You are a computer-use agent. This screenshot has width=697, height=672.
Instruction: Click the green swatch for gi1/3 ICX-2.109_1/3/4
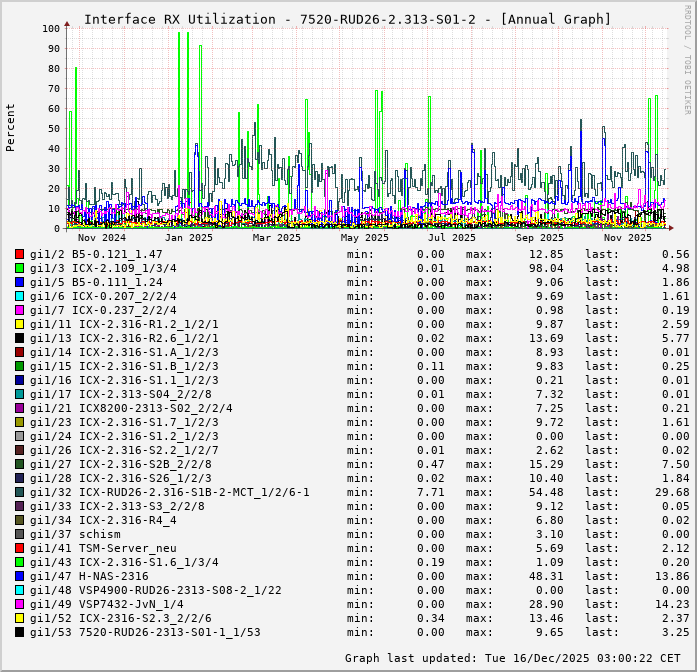(19, 268)
